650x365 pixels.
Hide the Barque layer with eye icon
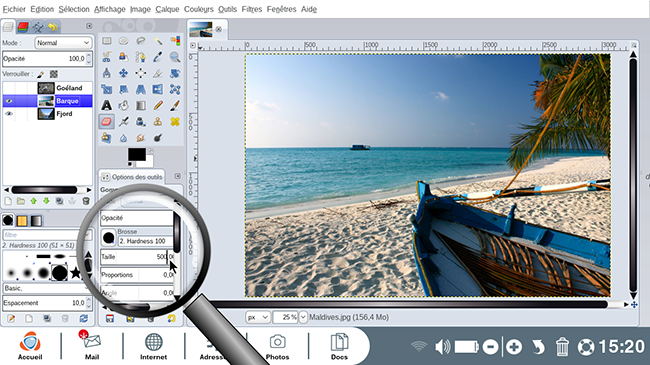pos(9,101)
